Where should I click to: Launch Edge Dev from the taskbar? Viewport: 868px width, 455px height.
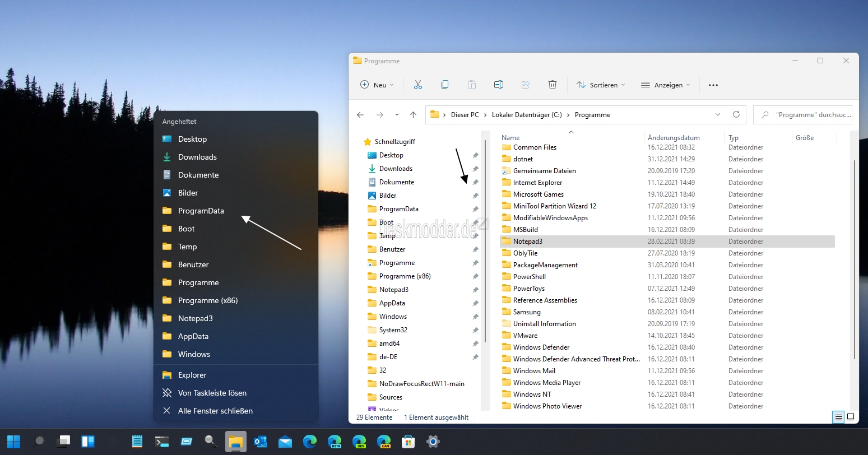click(x=359, y=442)
